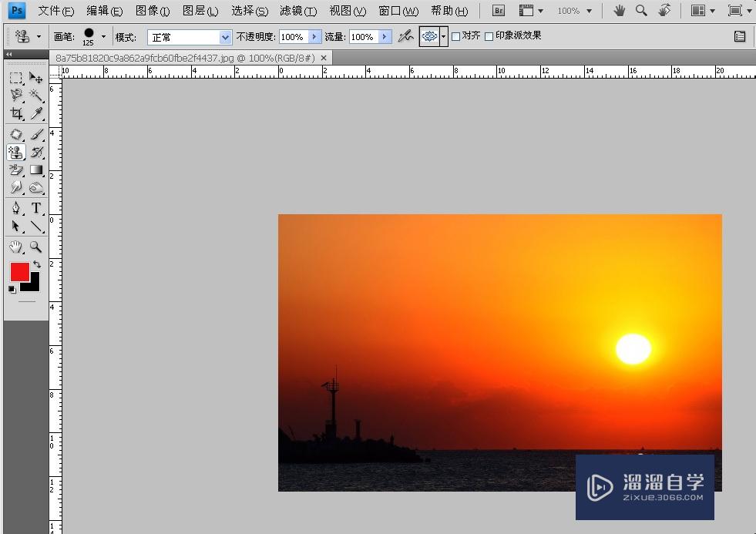Viewport: 756px width, 534px height.
Task: Select the Gradient tool
Action: click(x=36, y=170)
